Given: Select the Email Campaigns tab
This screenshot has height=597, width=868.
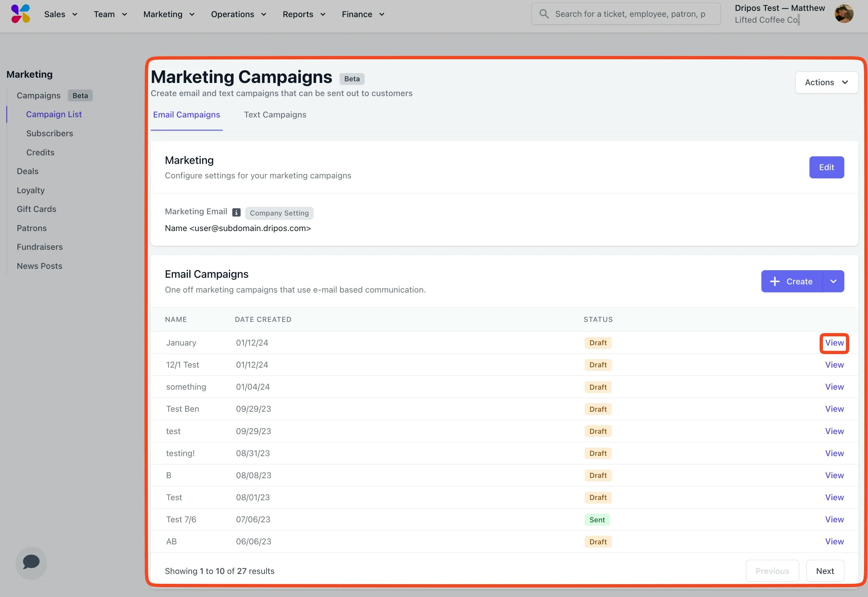Looking at the screenshot, I should click(186, 115).
